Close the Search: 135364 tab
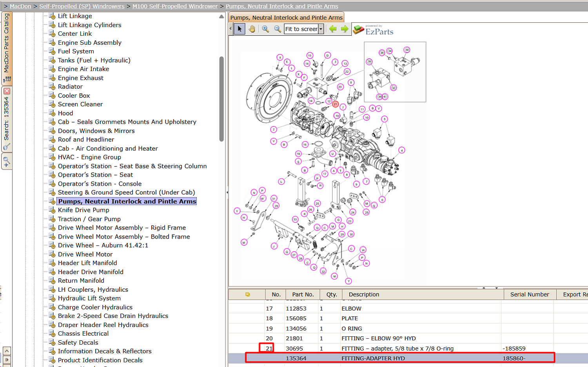588x367 pixels. 7,91
